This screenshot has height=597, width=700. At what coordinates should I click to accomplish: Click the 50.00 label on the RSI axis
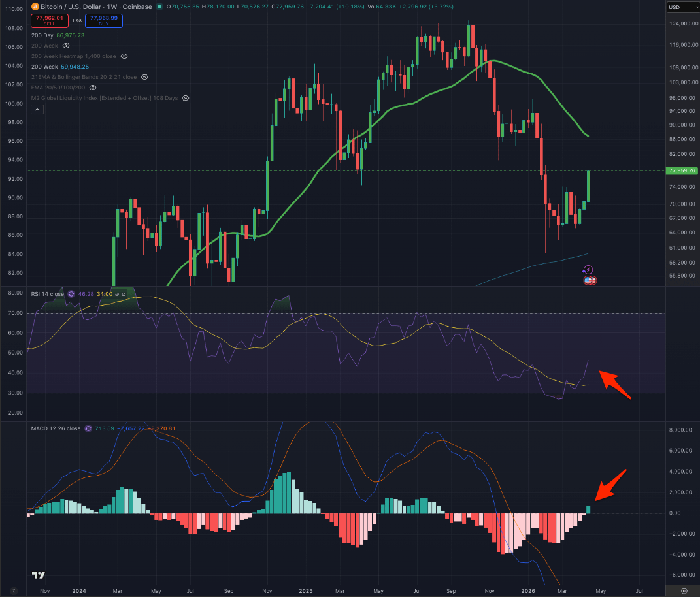(x=15, y=353)
